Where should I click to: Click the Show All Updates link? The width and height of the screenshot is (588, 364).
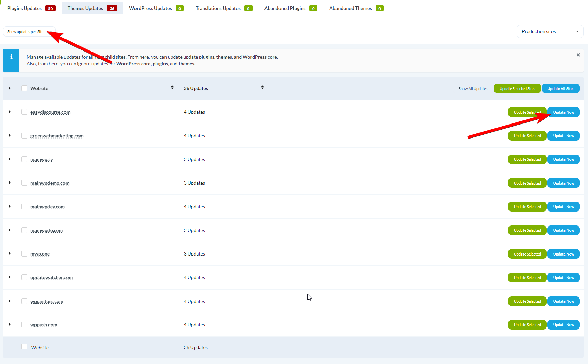pos(473,88)
